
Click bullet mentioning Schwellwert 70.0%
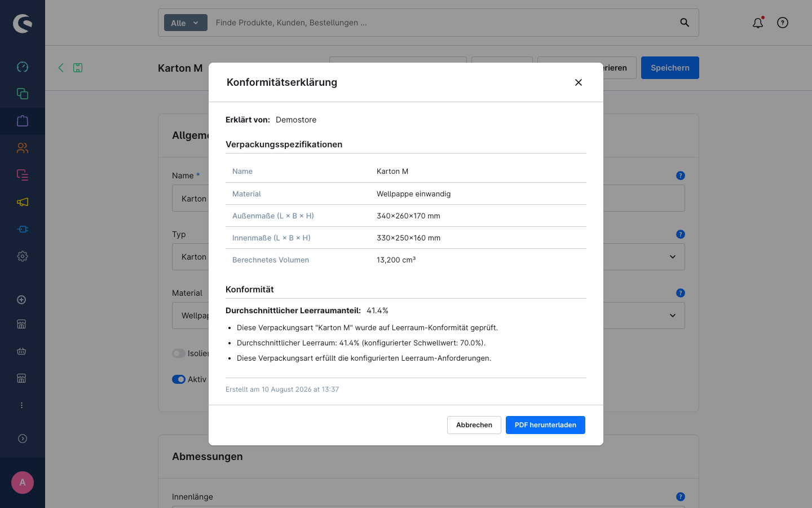[x=361, y=343]
